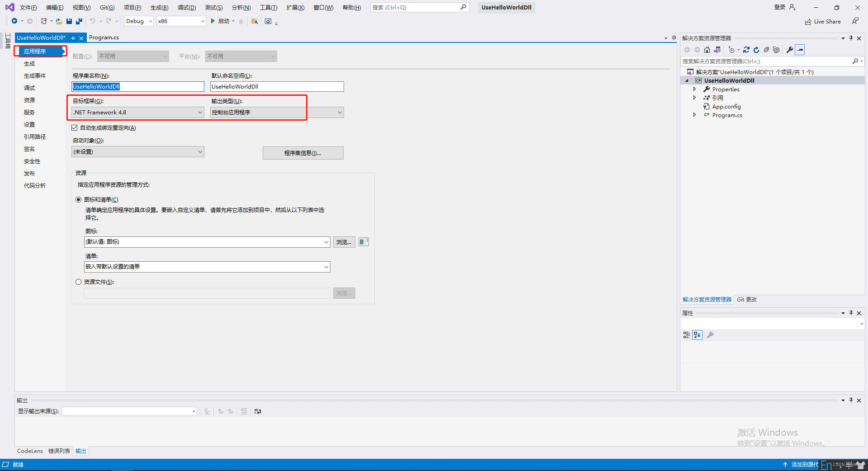Image resolution: width=868 pixels, height=471 pixels.
Task: Click the Sync with Active Document icon
Action: coord(746,50)
